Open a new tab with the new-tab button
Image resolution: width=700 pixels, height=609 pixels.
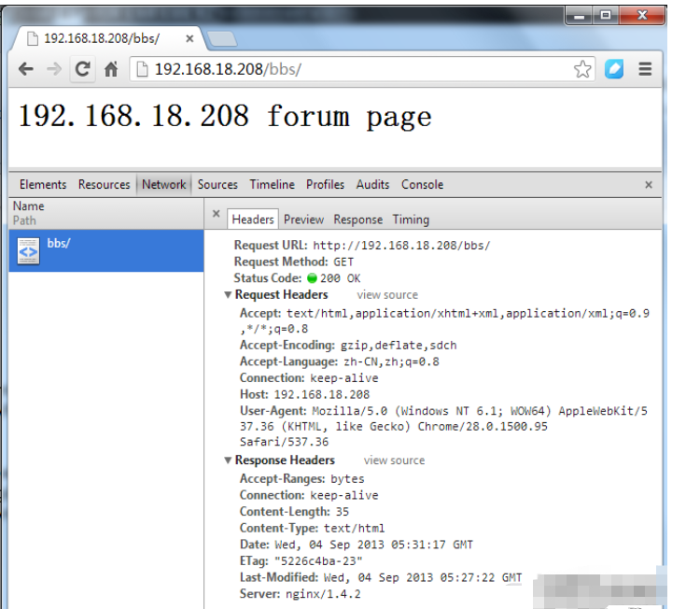222,39
